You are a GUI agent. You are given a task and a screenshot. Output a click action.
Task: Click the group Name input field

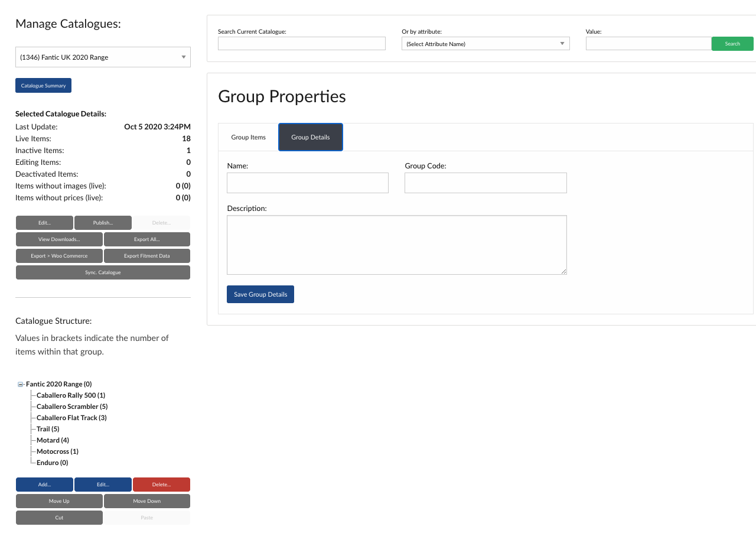[x=307, y=183]
